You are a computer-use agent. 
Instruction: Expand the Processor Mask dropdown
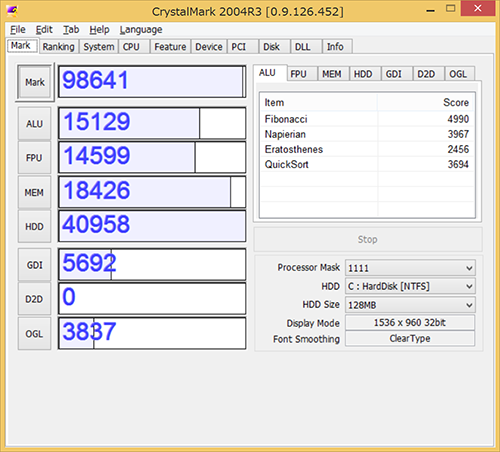[410, 268]
